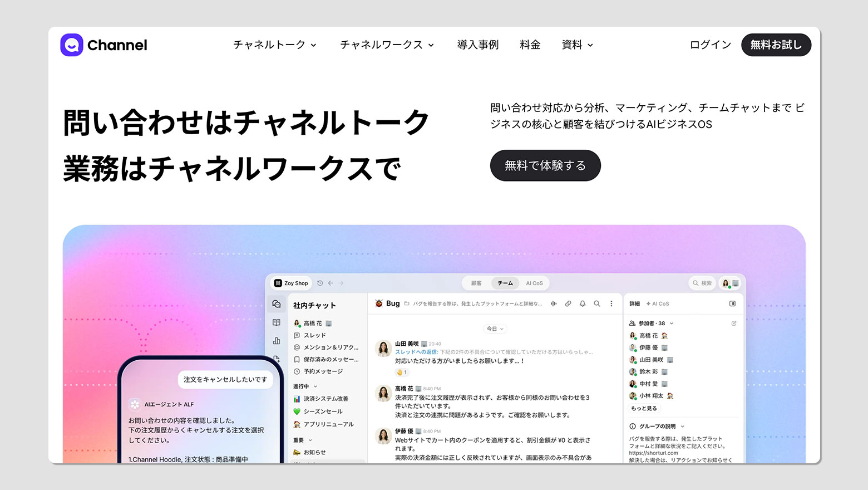
Task: Switch to AI CoS tab in top switcher
Action: tap(534, 283)
